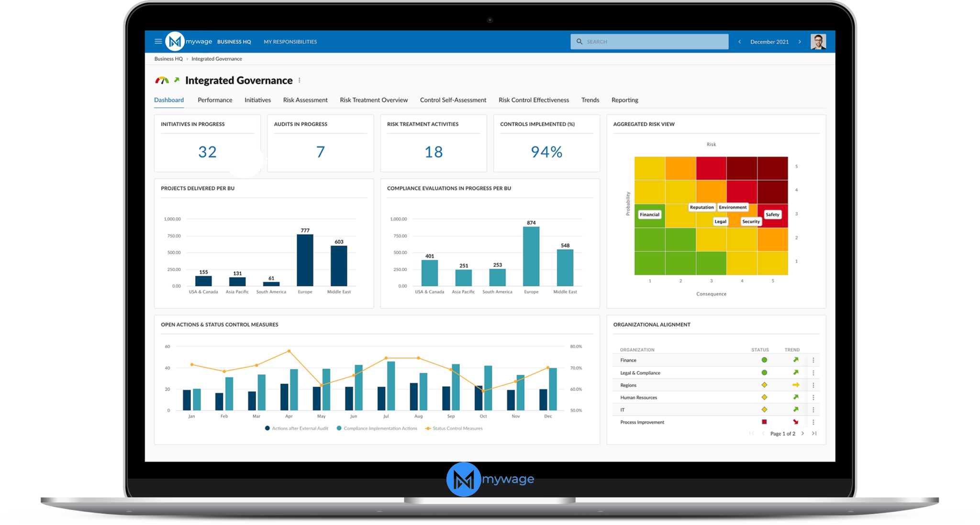
Task: Click the gauge icon beside Integrated Governance
Action: pos(162,80)
